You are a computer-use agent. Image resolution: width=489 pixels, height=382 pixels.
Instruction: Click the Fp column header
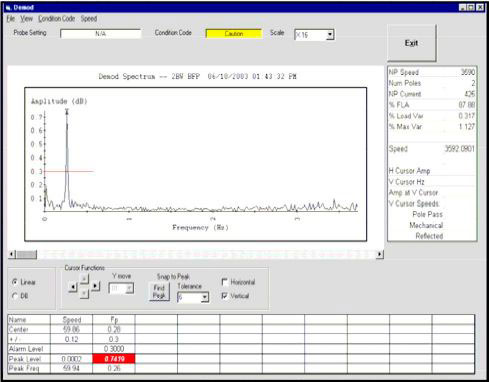click(114, 320)
